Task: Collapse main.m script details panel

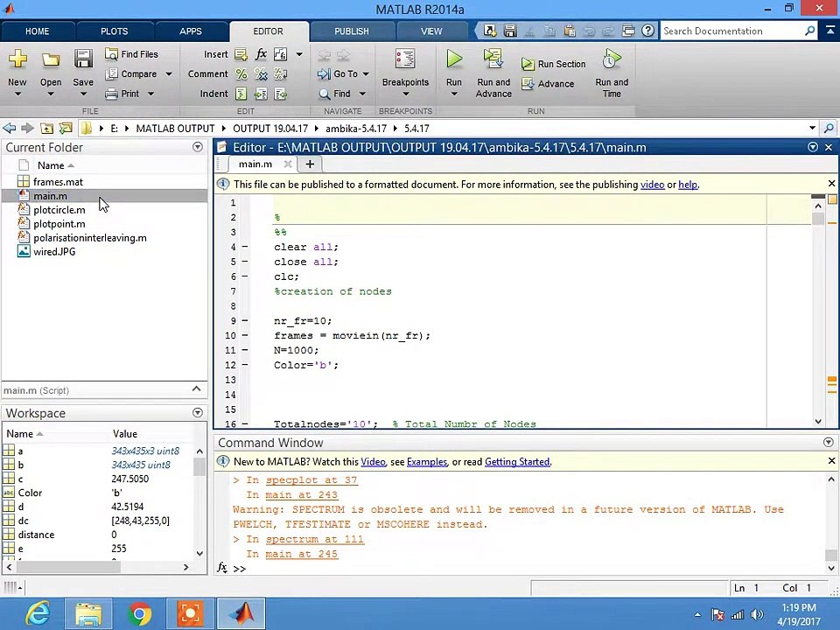Action: point(197,389)
